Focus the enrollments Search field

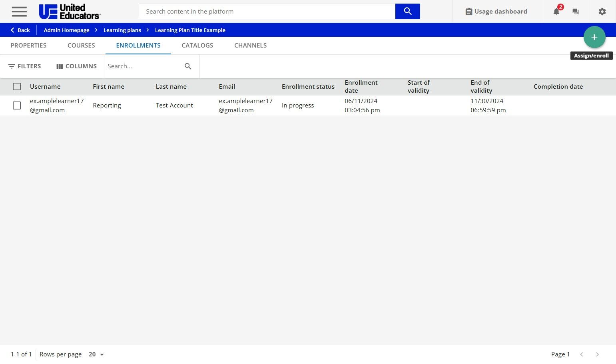pyautogui.click(x=144, y=66)
